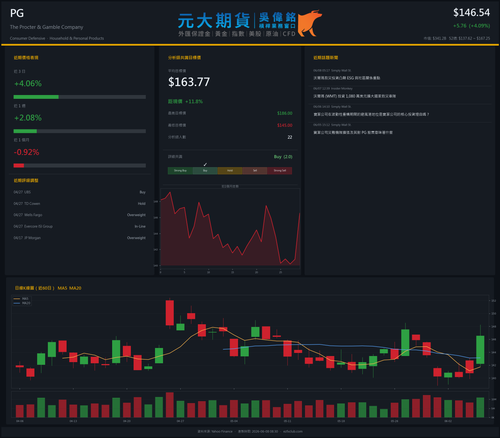This screenshot has height=438, width=500.
Task: Click the MA20 legend entry in candlestick chart
Action: coord(22,303)
